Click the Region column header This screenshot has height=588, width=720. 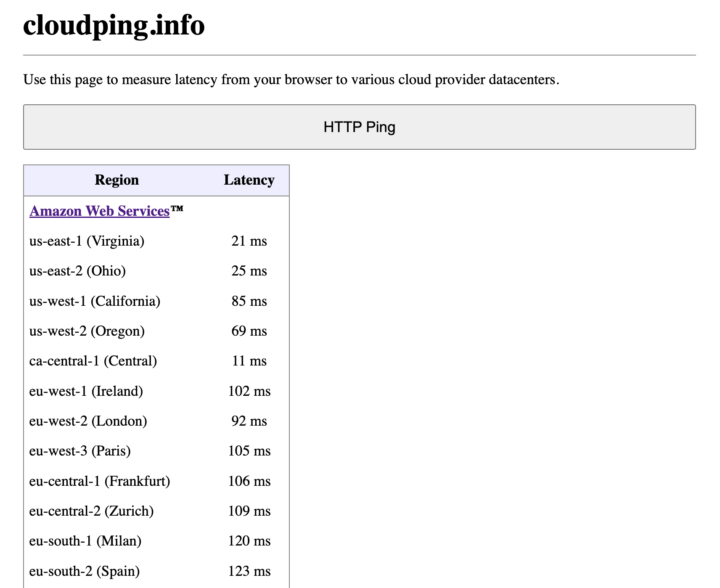pos(116,180)
